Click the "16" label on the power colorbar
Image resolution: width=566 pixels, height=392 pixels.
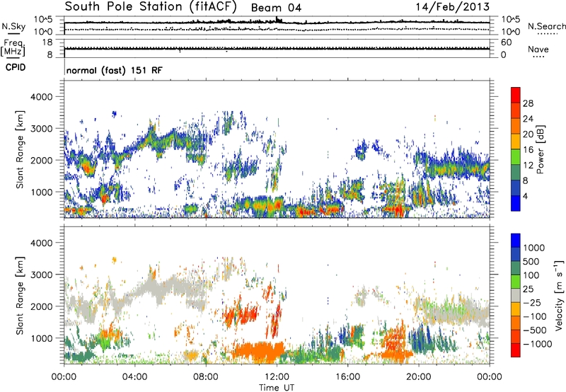[528, 150]
